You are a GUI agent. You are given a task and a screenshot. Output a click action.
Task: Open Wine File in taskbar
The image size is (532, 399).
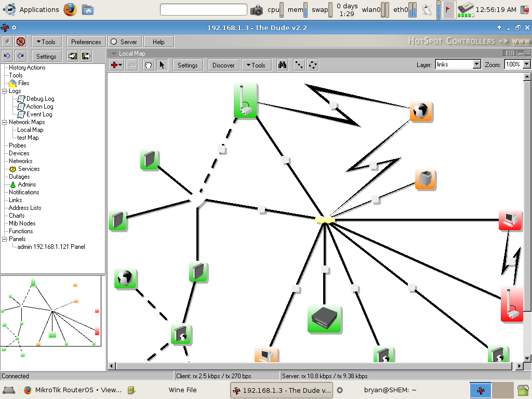click(x=182, y=390)
